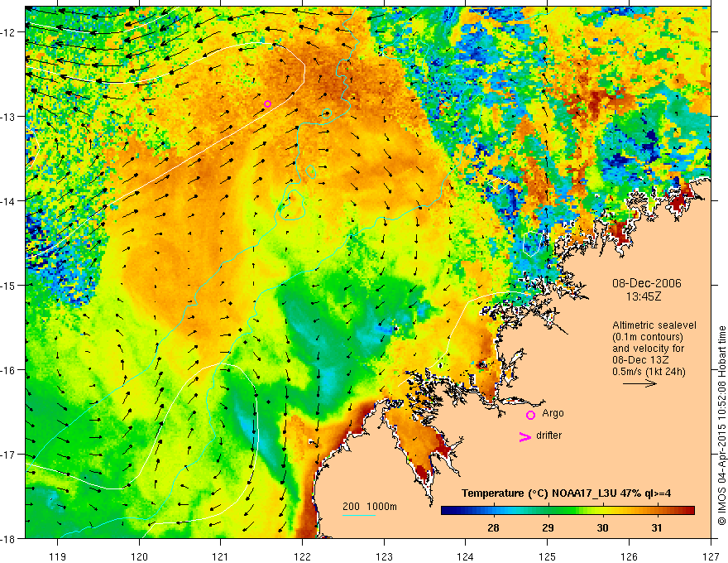
Task: Click the latitude label -15
Action: pyautogui.click(x=10, y=285)
